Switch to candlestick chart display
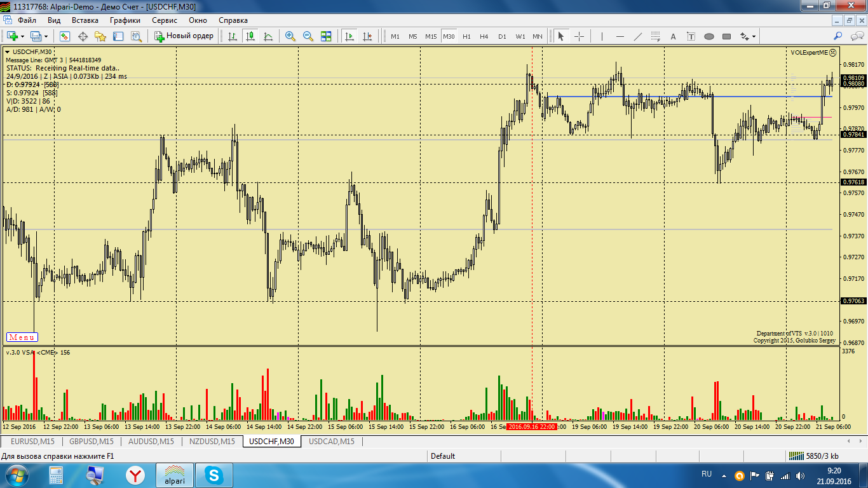The width and height of the screenshot is (868, 488). pos(250,36)
